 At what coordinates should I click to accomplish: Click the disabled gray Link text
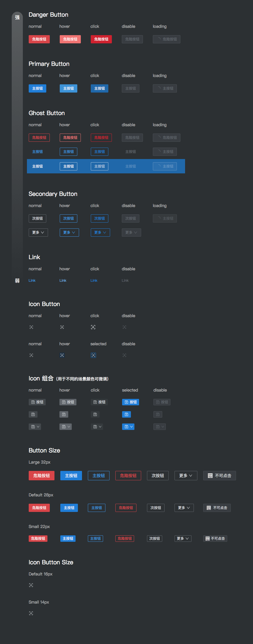tap(125, 281)
